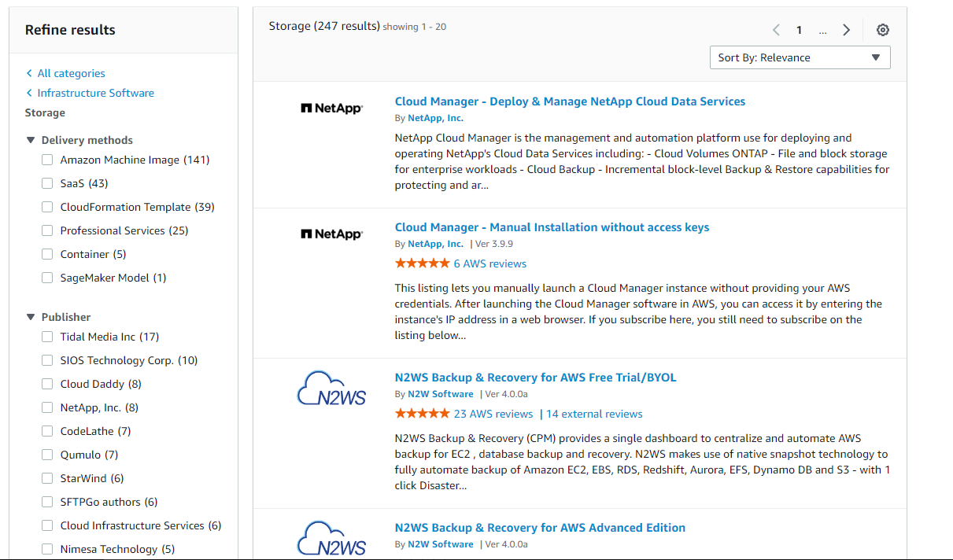Select page 1 in pagination
The width and height of the screenshot is (953, 560).
[799, 30]
